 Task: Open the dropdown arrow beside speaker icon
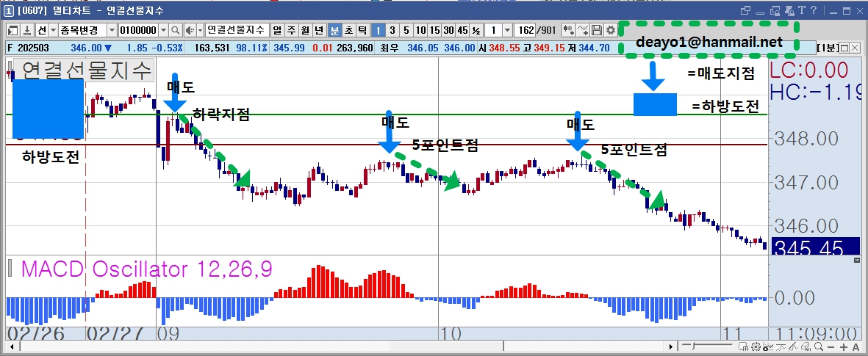[200, 30]
